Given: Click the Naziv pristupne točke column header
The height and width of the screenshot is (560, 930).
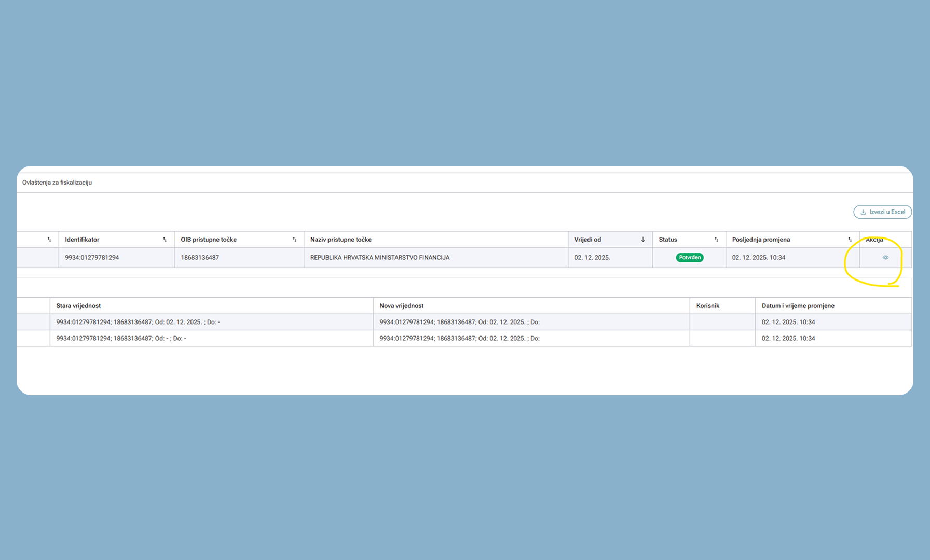Looking at the screenshot, I should point(341,240).
